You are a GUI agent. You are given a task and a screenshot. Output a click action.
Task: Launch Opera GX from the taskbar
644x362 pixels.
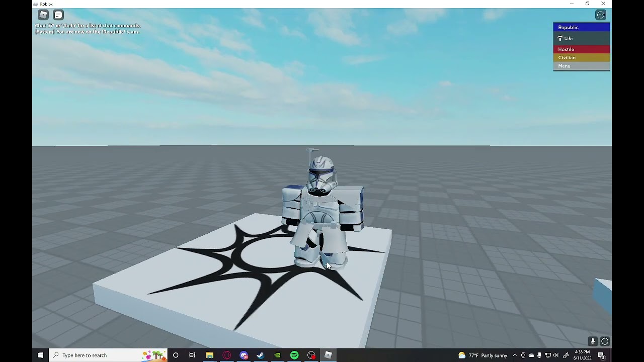227,355
